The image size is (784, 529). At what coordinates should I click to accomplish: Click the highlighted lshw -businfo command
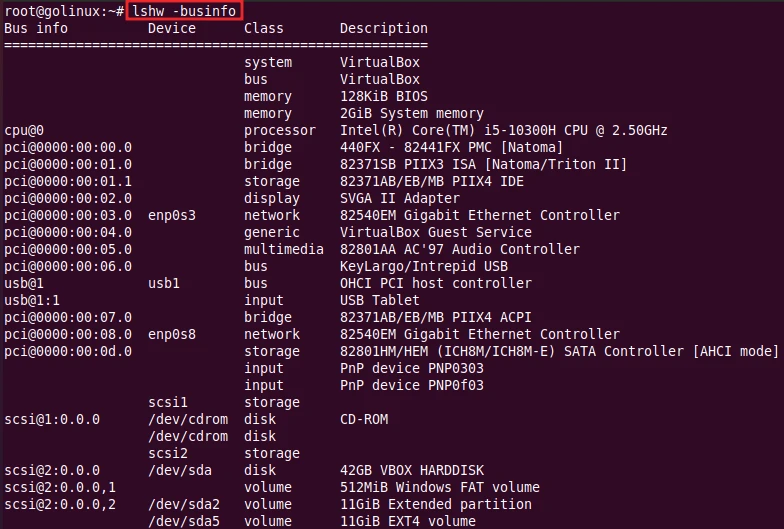(184, 11)
